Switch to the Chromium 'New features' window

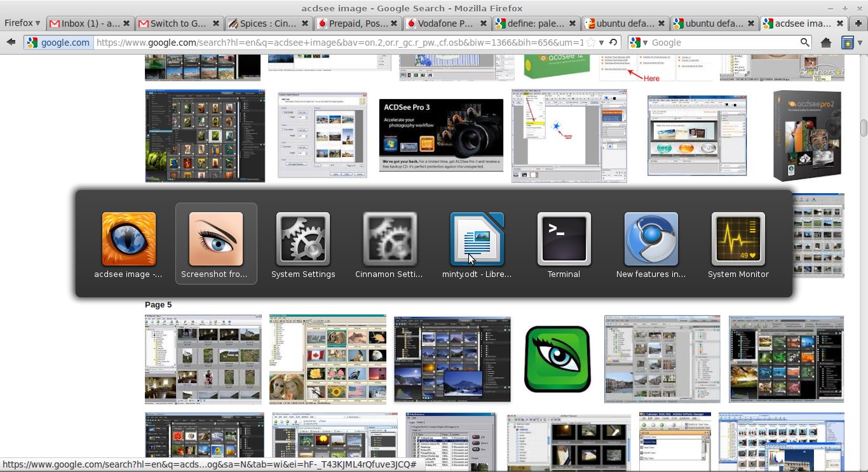651,239
